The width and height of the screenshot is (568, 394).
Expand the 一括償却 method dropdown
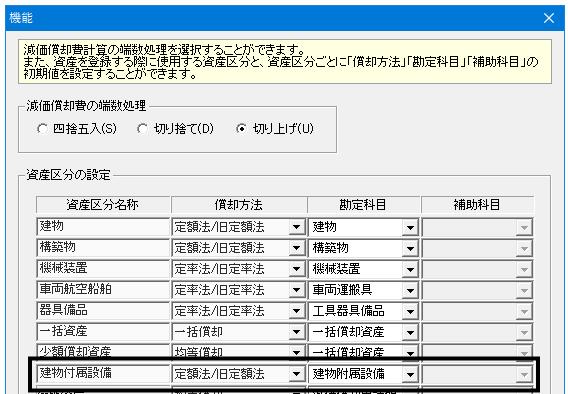click(x=297, y=332)
